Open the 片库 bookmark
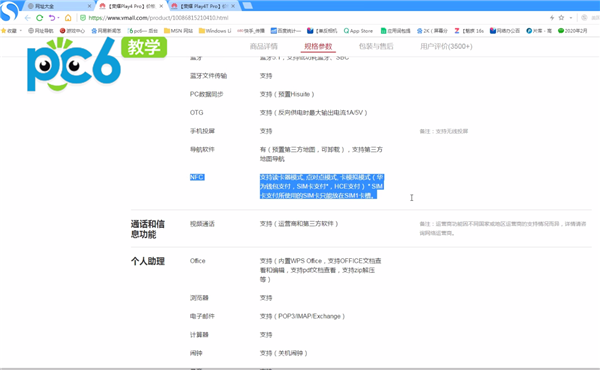Viewport: 600px width, 370px height. (x=539, y=31)
